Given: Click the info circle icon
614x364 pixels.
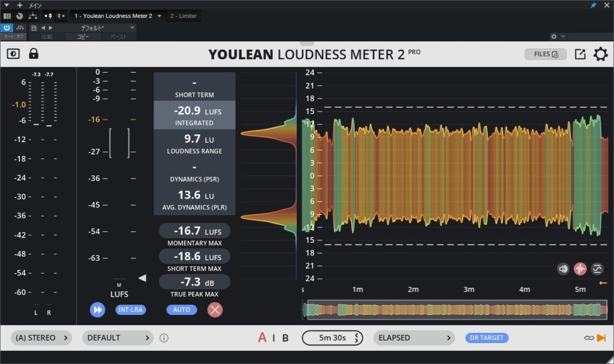Looking at the screenshot, I should coord(164,338).
